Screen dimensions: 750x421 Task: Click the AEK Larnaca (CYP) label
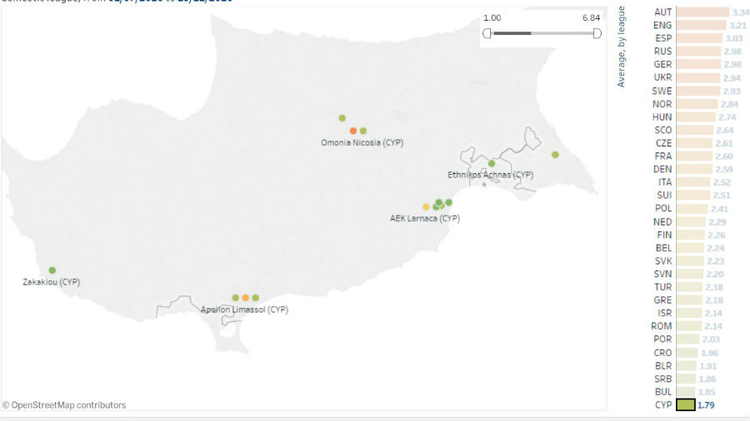[425, 218]
